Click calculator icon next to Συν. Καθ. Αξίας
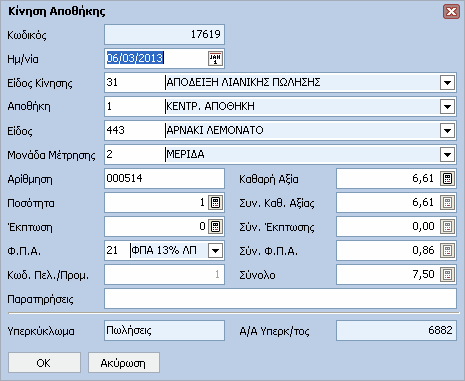Image resolution: width=465 pixels, height=381 pixels. coord(447,203)
